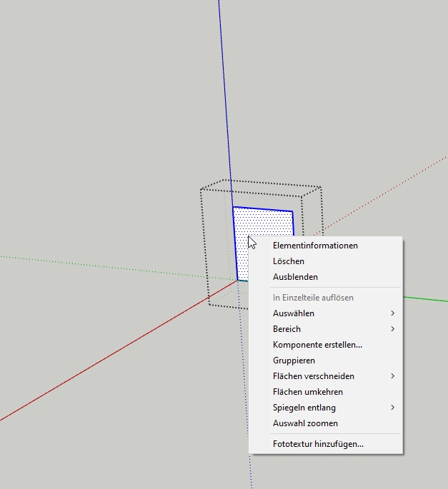Screen dimensions: 448x489
Task: Open Elementinformationen from the context menu
Action: pyautogui.click(x=315, y=246)
